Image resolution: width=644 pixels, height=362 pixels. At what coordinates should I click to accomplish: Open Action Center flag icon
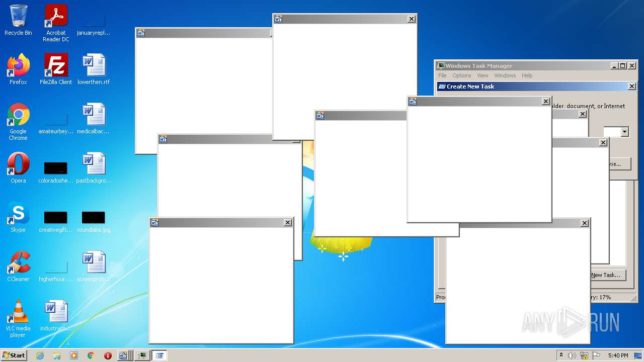point(596,355)
